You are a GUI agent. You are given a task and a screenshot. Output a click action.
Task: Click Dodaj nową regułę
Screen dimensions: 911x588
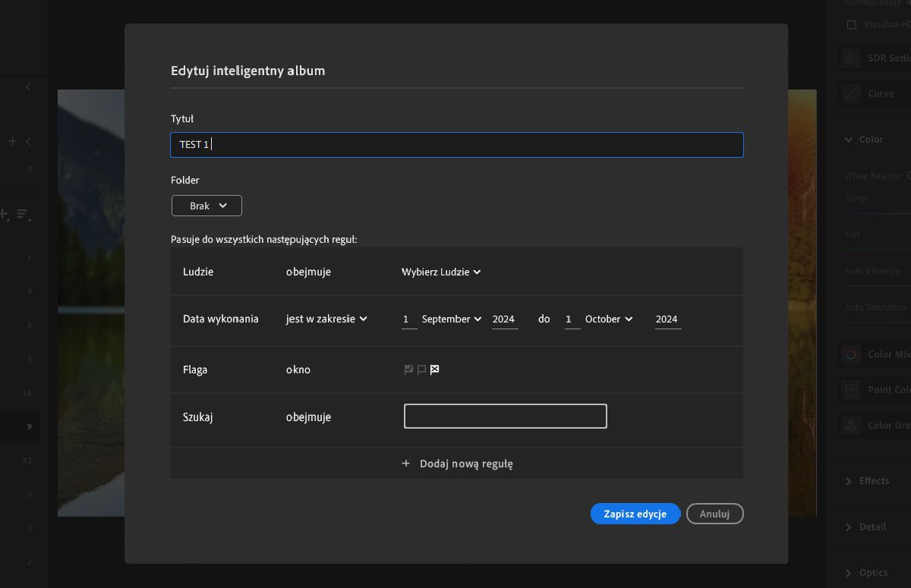(x=457, y=463)
